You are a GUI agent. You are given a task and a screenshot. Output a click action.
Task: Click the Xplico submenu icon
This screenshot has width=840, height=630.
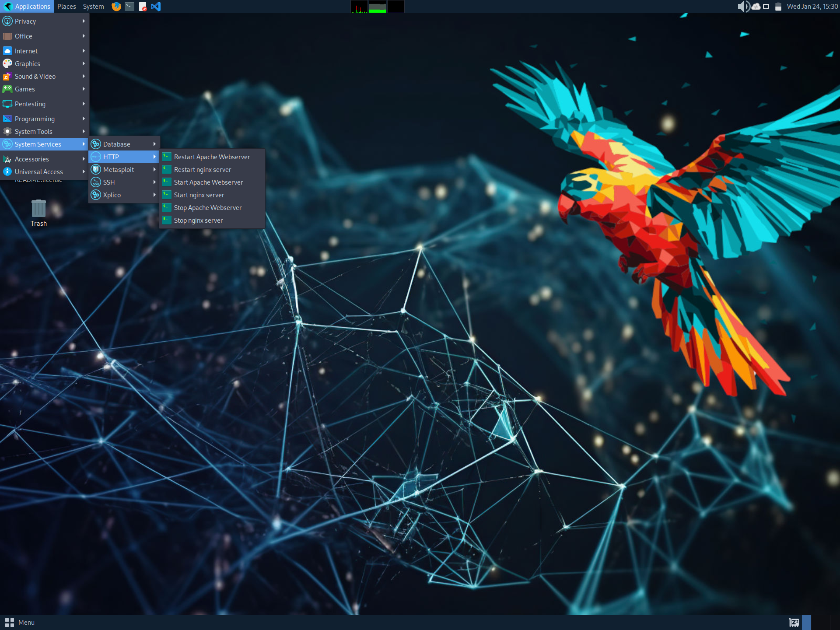96,195
